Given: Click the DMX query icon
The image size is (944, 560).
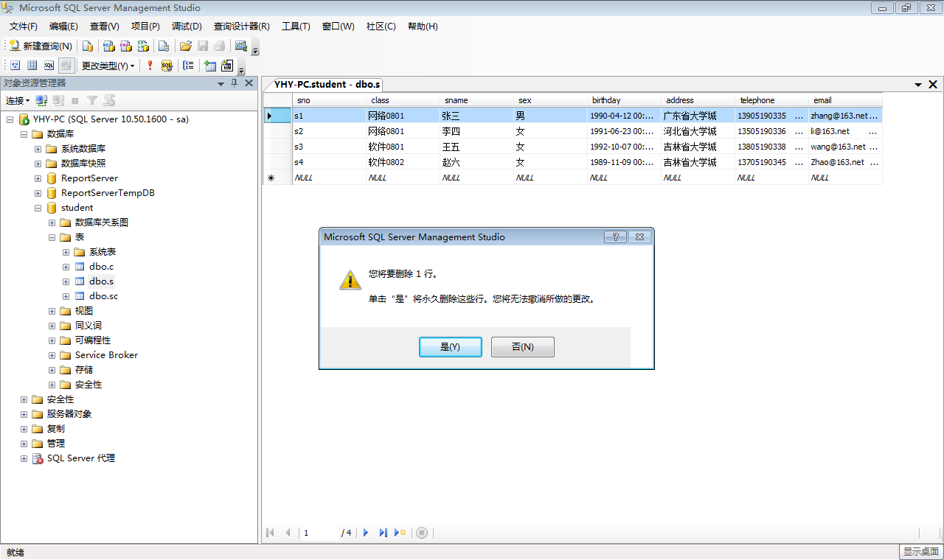Looking at the screenshot, I should (x=126, y=46).
